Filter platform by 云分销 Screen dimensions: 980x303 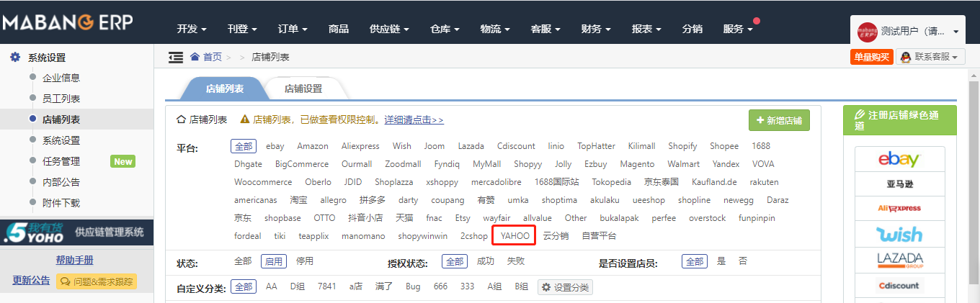click(556, 236)
